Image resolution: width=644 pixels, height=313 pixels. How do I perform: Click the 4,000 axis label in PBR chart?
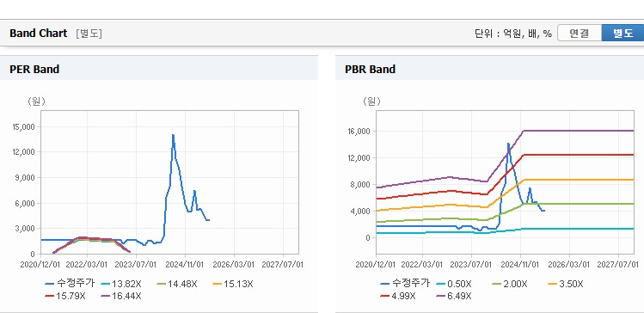click(x=361, y=212)
